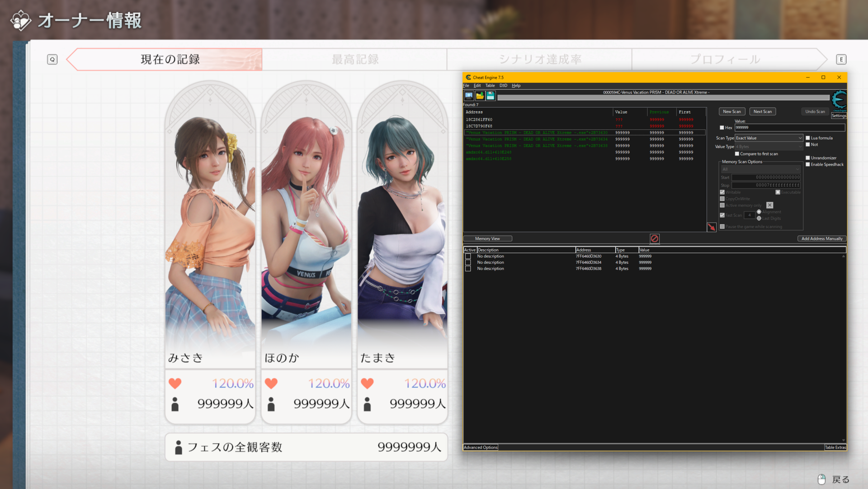Open the Edit menu

pos(477,85)
